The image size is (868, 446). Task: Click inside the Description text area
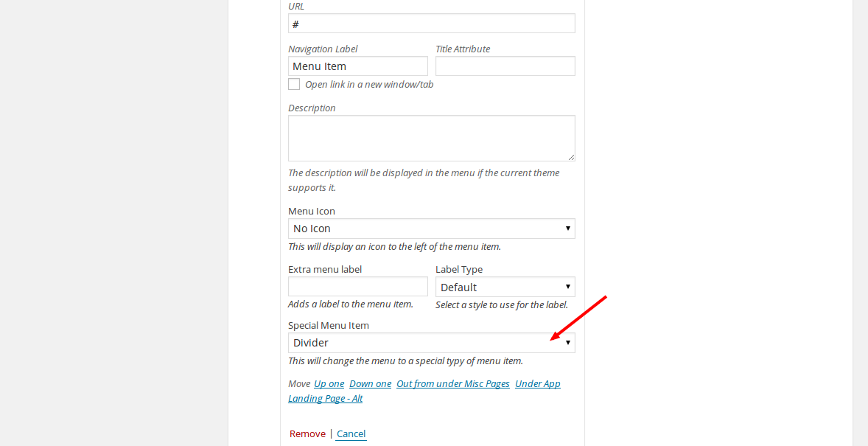click(431, 138)
